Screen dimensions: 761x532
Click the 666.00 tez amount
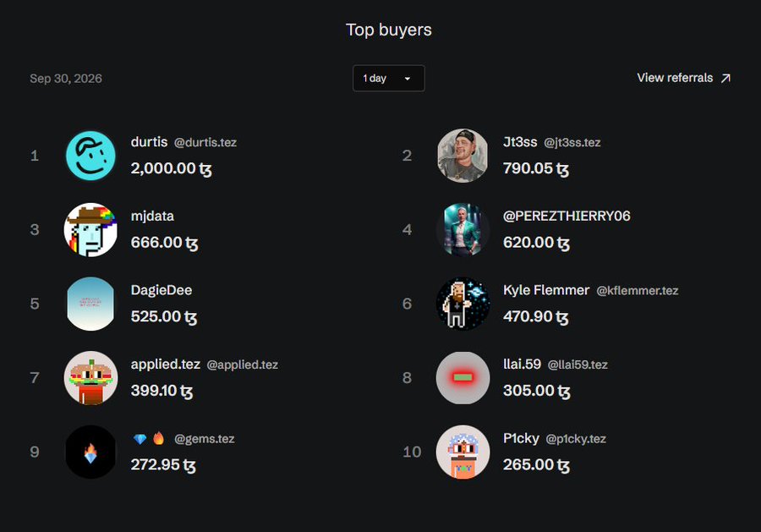click(165, 243)
